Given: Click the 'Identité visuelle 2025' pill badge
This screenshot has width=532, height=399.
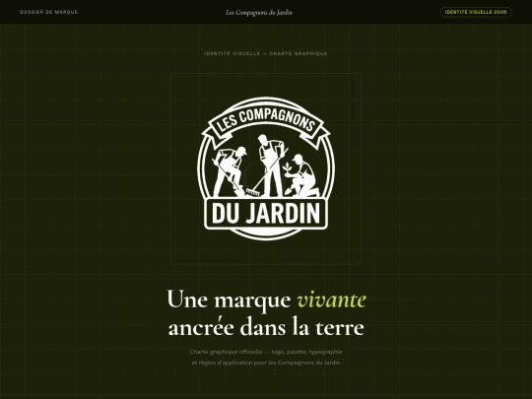Looking at the screenshot, I should 476,12.
